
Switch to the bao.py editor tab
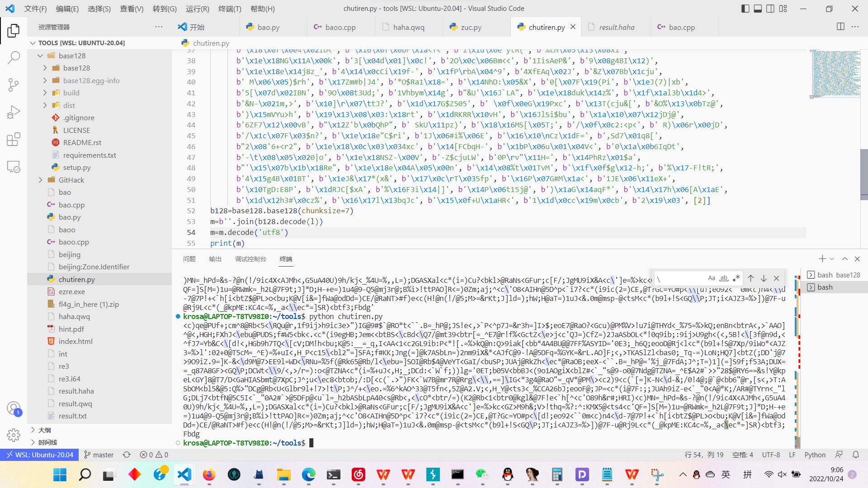tap(269, 27)
